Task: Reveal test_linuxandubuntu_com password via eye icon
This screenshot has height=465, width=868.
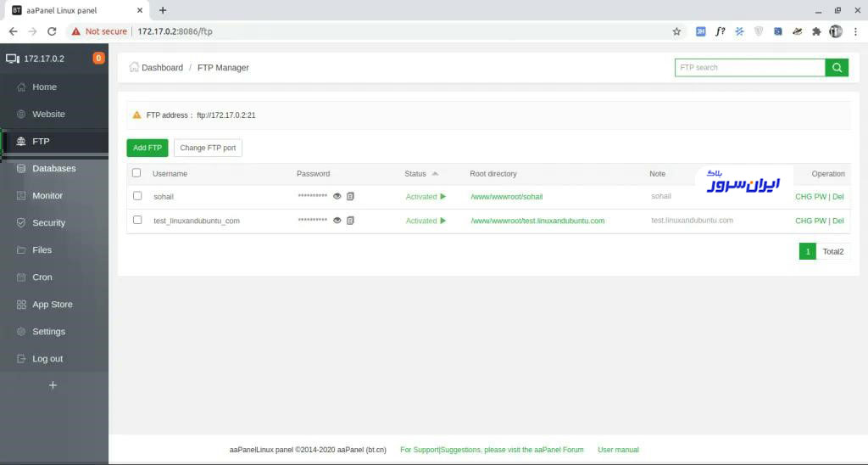Action: click(x=337, y=221)
